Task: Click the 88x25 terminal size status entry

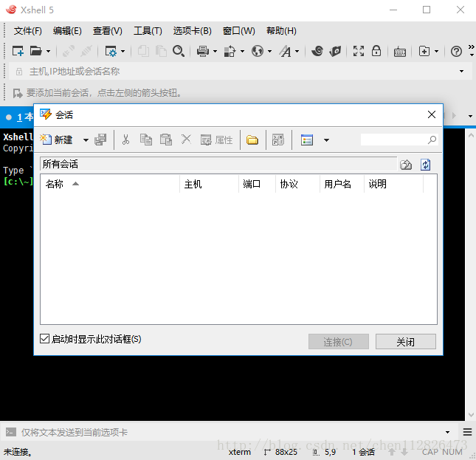Action: click(281, 452)
